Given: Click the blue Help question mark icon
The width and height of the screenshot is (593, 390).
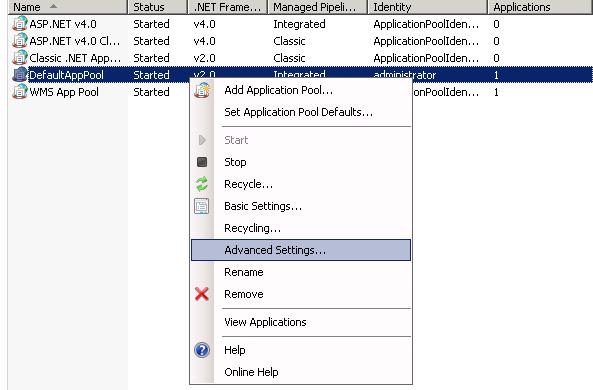Looking at the screenshot, I should click(202, 350).
